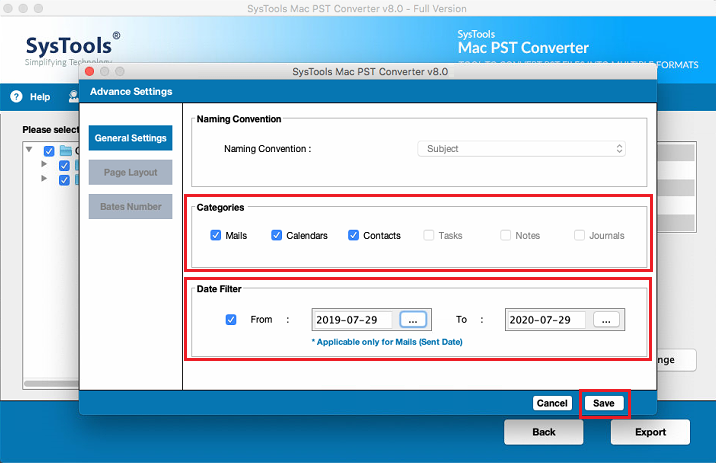Collapse the root folder tree arrow

29,149
